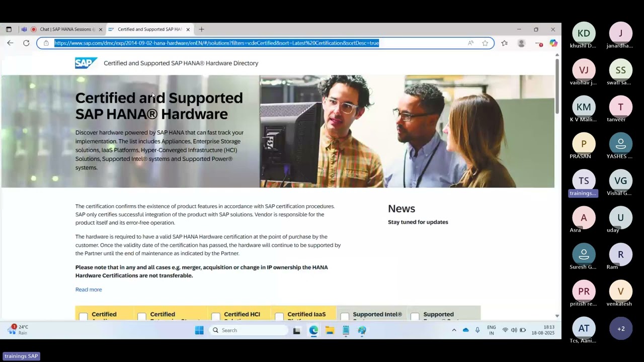
Task: Add this page to favorites with the star icon
Action: 485,43
